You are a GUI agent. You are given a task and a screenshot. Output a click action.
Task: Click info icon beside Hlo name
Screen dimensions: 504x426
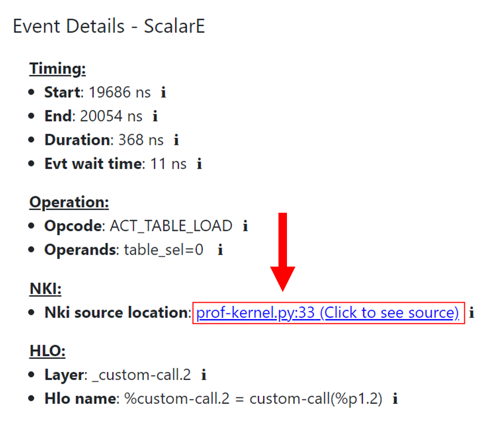[395, 399]
